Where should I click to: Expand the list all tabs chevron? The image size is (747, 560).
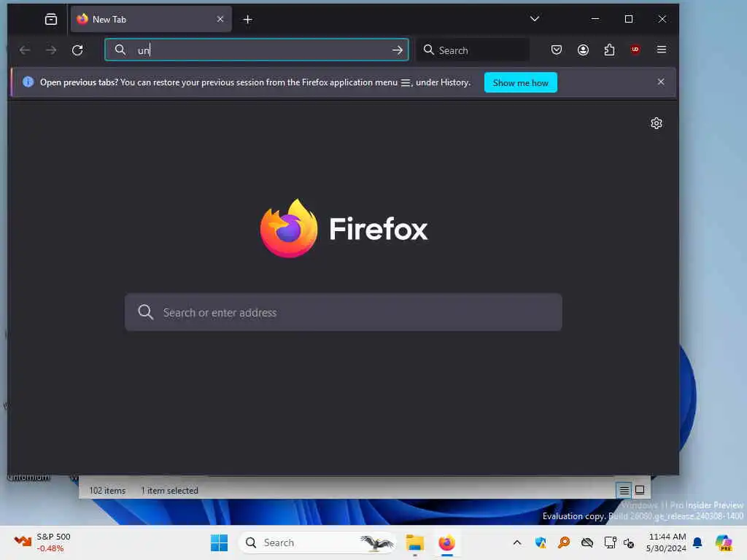[x=535, y=18]
